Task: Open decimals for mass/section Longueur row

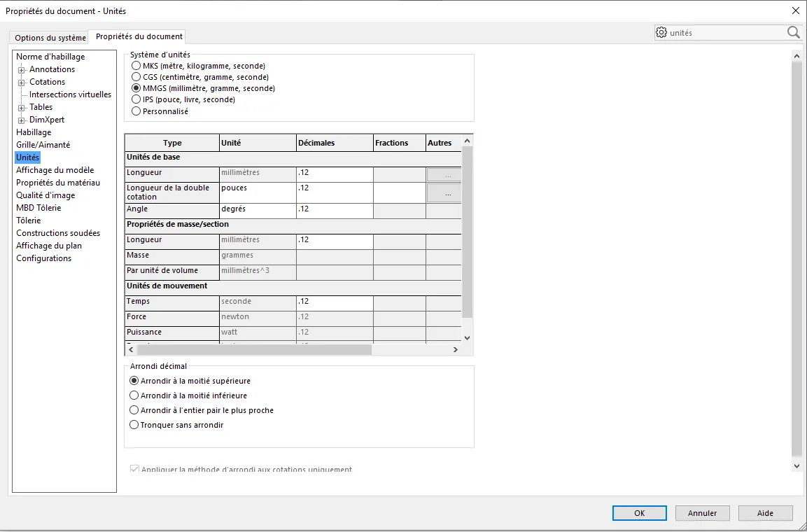Action: (335, 241)
